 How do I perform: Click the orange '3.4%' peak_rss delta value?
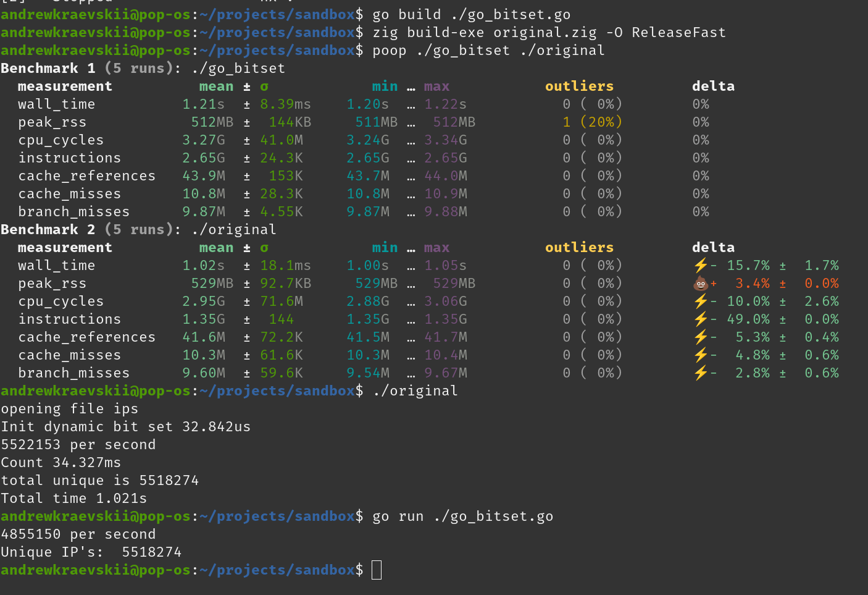coord(752,284)
